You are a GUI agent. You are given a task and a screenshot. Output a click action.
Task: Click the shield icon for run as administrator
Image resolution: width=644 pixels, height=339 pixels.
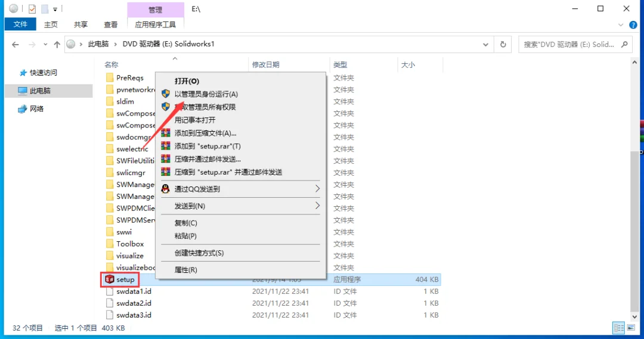pyautogui.click(x=166, y=94)
